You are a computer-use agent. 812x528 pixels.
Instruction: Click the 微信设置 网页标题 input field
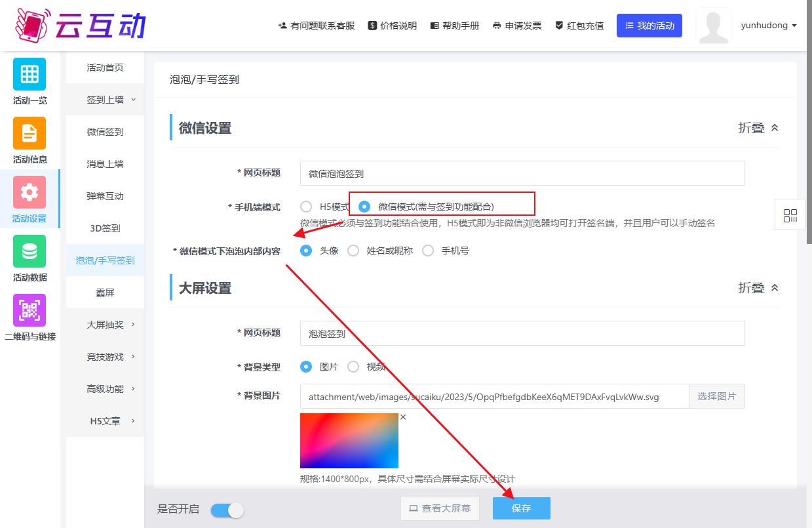pyautogui.click(x=522, y=173)
